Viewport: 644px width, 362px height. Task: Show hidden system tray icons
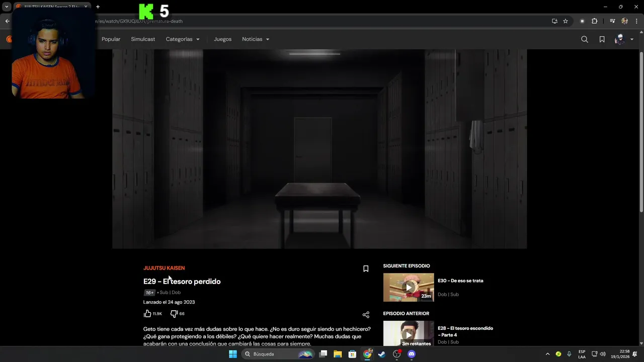547,354
